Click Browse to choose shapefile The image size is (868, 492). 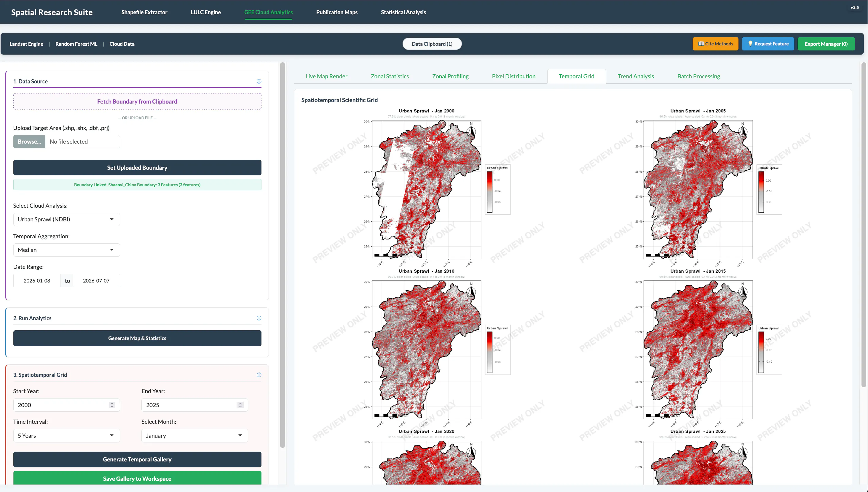coord(29,142)
